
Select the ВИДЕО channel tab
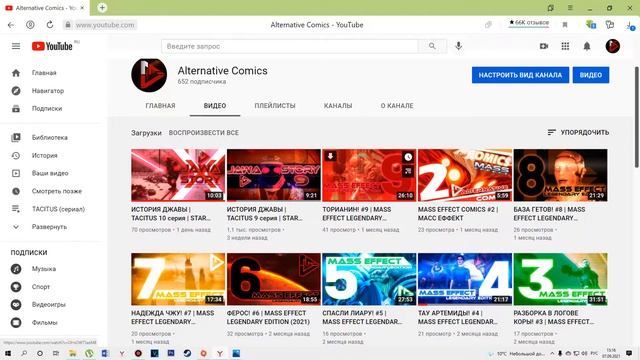(x=215, y=106)
